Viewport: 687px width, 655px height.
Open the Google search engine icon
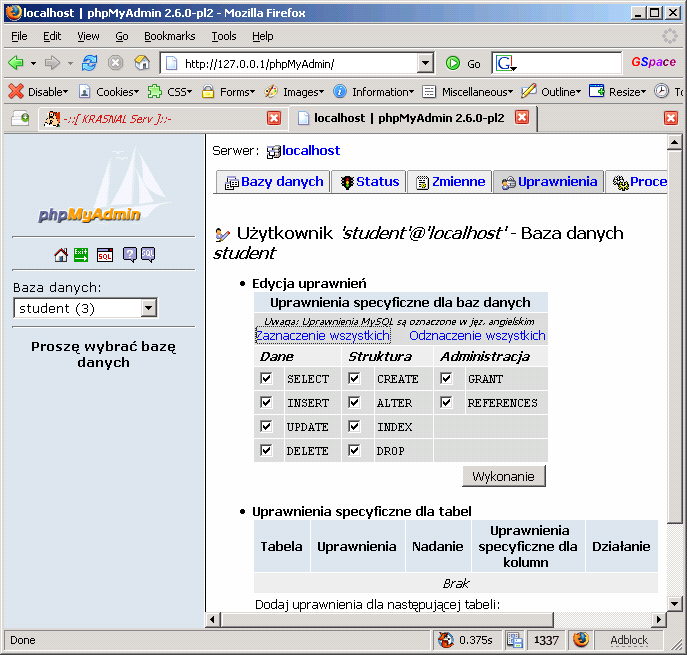[x=505, y=64]
